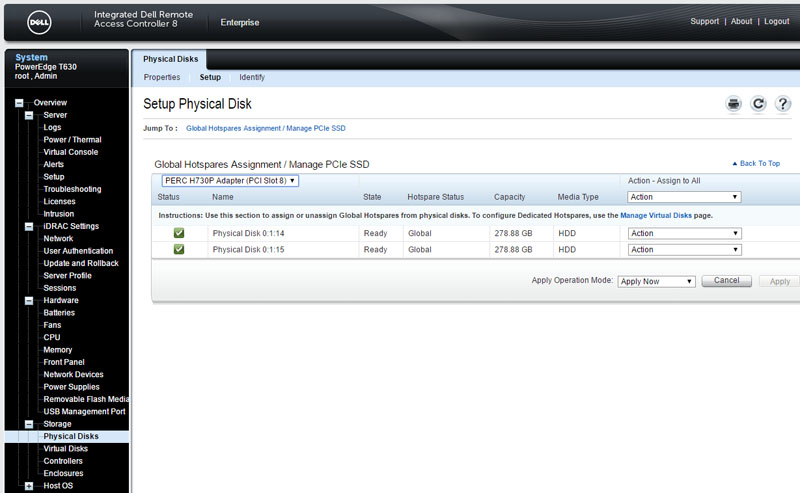Open Sessions in the navigation tree
800x493 pixels.
coord(60,288)
